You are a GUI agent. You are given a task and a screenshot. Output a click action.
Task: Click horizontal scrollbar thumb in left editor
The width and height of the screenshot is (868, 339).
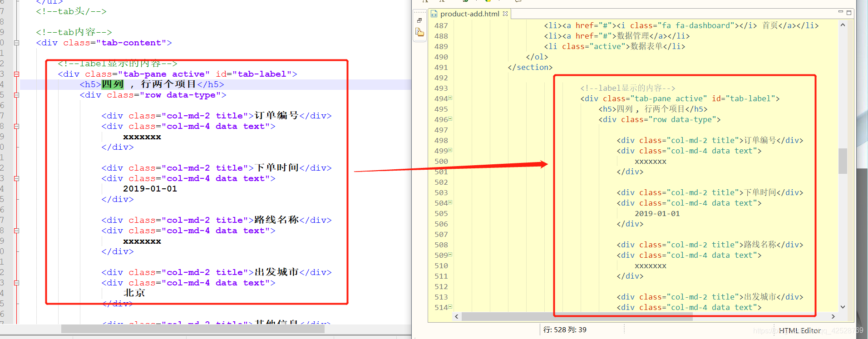click(x=193, y=329)
